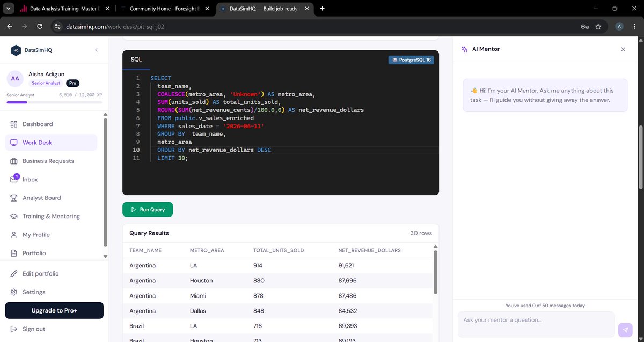Open the Chrome three-dot menu
Image resolution: width=644 pixels, height=342 pixels.
635,26
